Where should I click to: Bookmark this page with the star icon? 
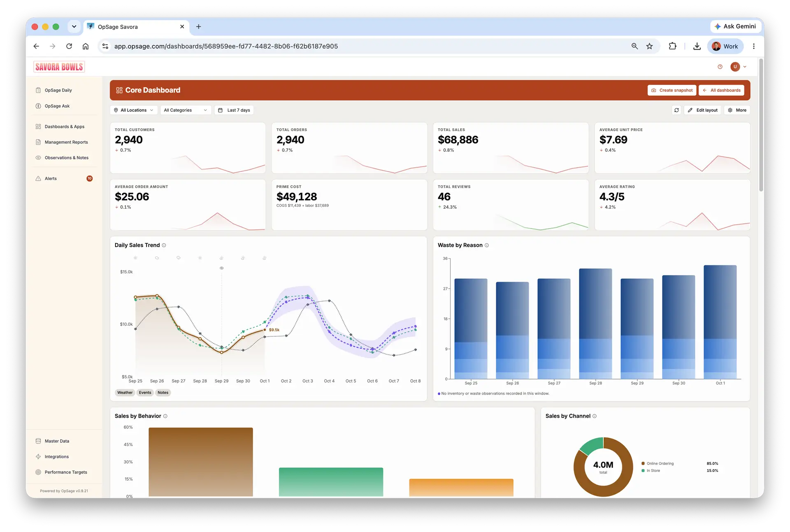click(x=649, y=46)
